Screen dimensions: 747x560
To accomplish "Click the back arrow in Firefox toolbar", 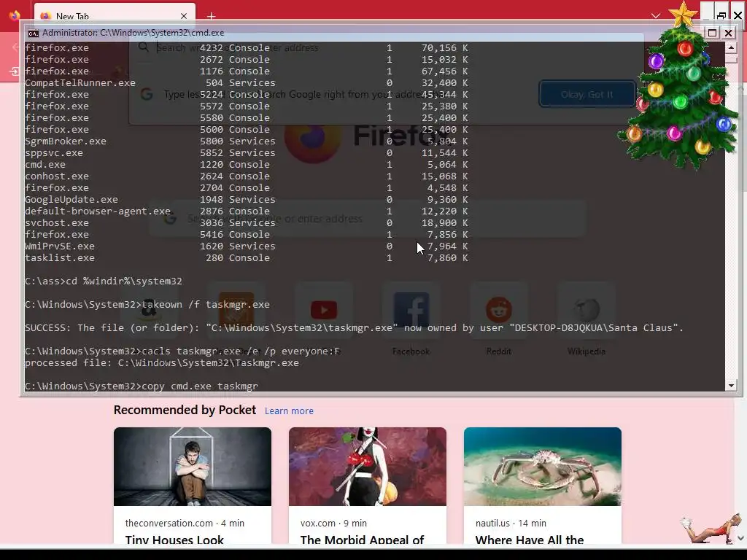I will [x=15, y=47].
